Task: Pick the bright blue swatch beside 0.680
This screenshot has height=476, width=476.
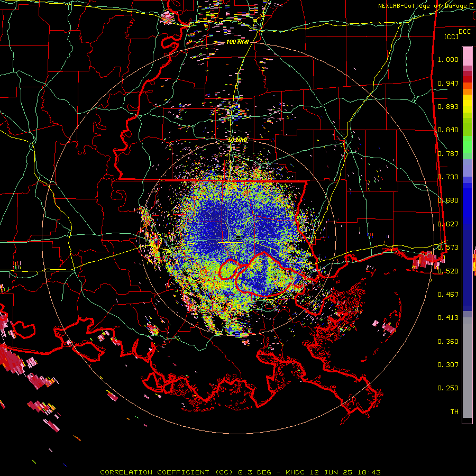Action: tap(467, 204)
